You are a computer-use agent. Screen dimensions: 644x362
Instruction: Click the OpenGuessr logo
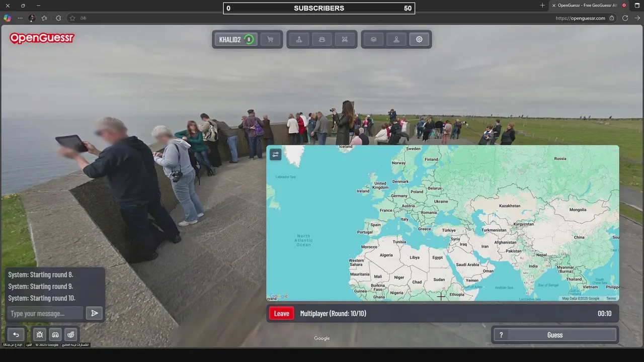click(x=42, y=38)
